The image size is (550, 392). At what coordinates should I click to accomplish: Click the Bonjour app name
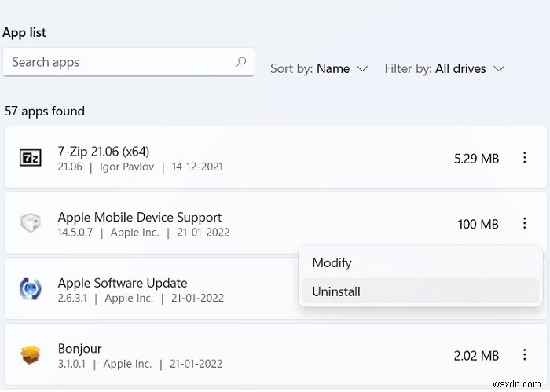80,349
